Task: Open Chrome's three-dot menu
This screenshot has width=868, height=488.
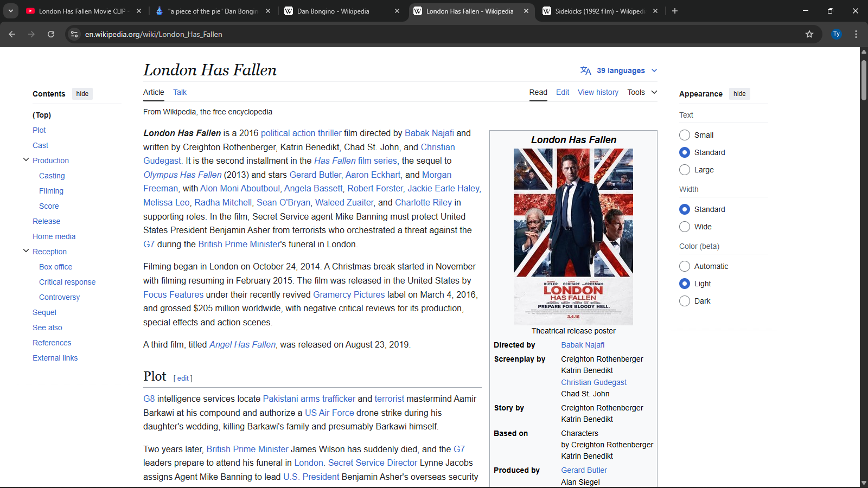Action: 856,34
